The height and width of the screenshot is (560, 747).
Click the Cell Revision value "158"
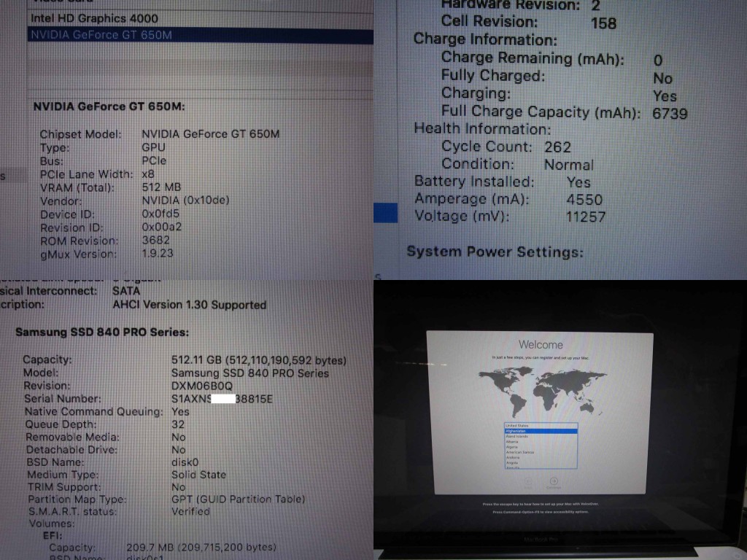[603, 23]
